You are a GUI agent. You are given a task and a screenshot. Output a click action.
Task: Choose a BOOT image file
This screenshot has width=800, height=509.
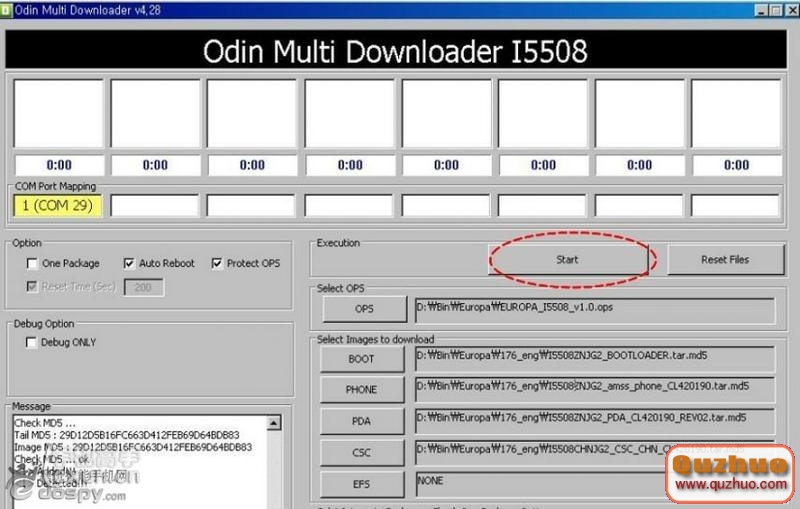pyautogui.click(x=361, y=359)
